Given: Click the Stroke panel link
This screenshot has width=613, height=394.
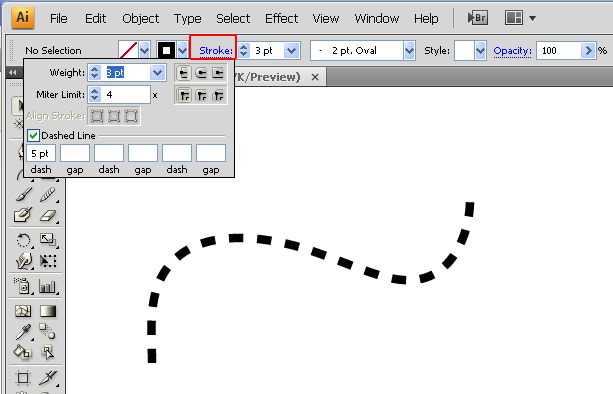Looking at the screenshot, I should pyautogui.click(x=216, y=51).
